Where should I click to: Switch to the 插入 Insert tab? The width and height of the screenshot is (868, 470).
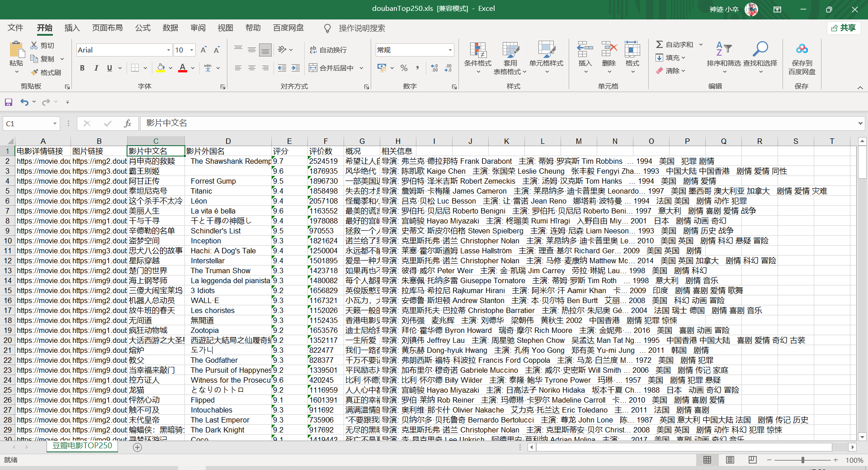point(72,28)
